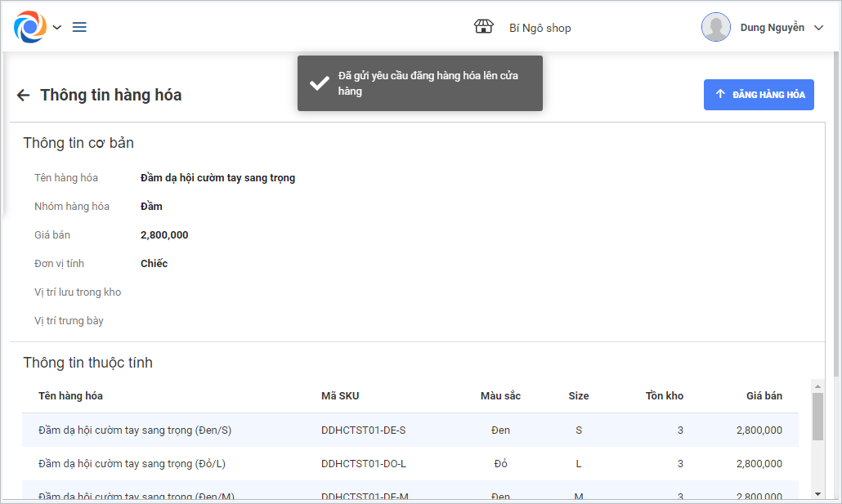842x504 pixels.
Task: Click the table scrollbar thumb
Action: pyautogui.click(x=817, y=417)
